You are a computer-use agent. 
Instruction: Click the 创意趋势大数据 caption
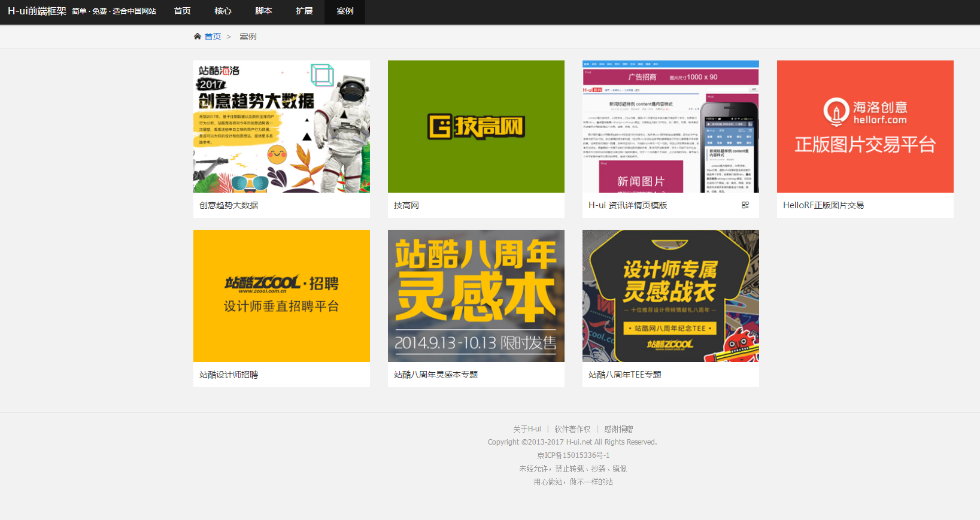pyautogui.click(x=229, y=205)
